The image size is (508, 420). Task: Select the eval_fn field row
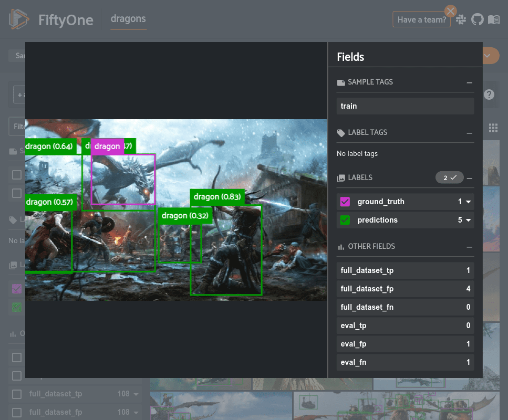point(405,362)
